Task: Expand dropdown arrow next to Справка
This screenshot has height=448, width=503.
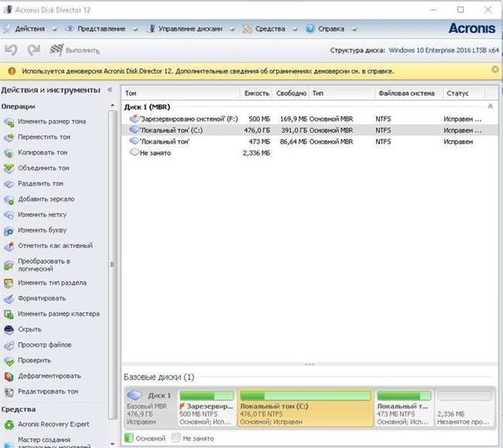Action: 354,29
